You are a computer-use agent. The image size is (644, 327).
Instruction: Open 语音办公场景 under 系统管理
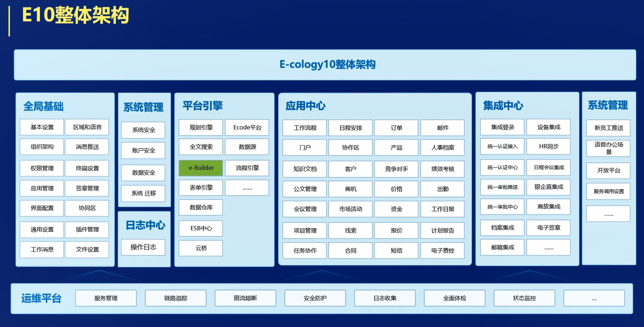608,147
